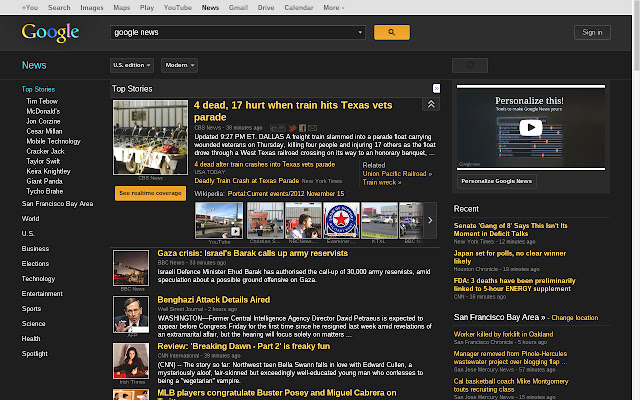The height and width of the screenshot is (400, 640).
Task: Share the train story on Facebook
Action: pos(303,128)
